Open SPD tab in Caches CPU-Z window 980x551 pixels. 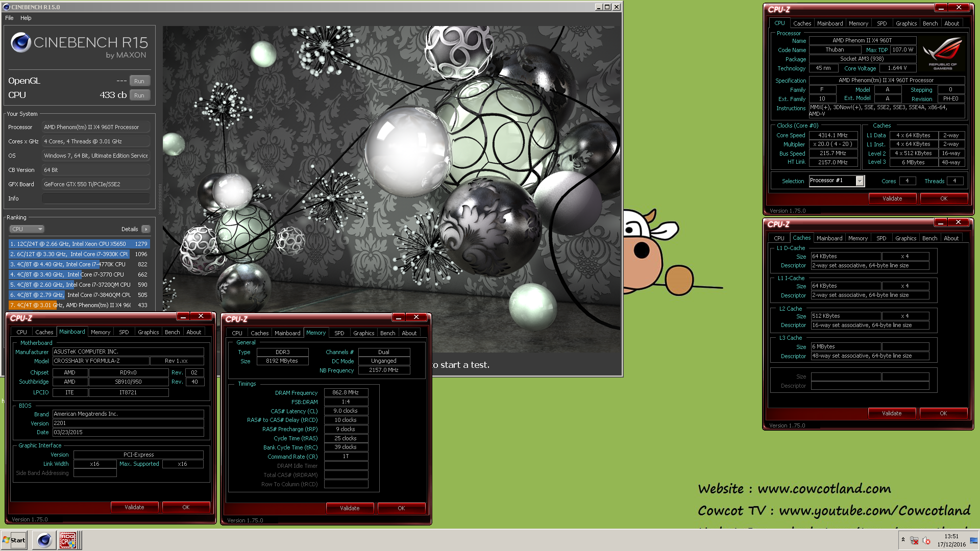(881, 238)
